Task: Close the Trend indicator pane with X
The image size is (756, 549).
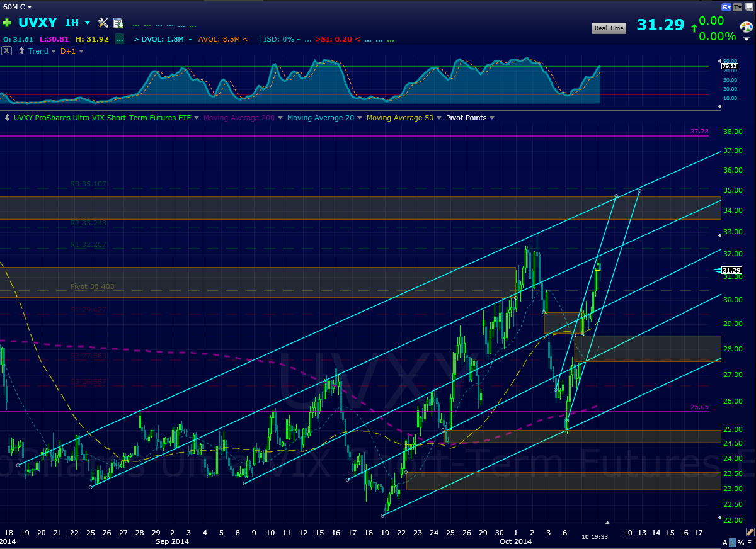Action: coord(6,51)
